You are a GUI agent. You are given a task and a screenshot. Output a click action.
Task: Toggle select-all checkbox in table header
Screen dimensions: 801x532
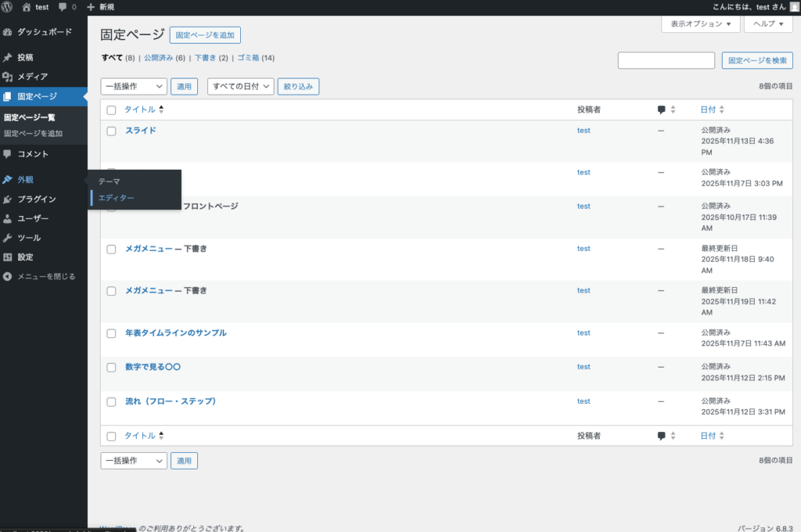point(111,110)
